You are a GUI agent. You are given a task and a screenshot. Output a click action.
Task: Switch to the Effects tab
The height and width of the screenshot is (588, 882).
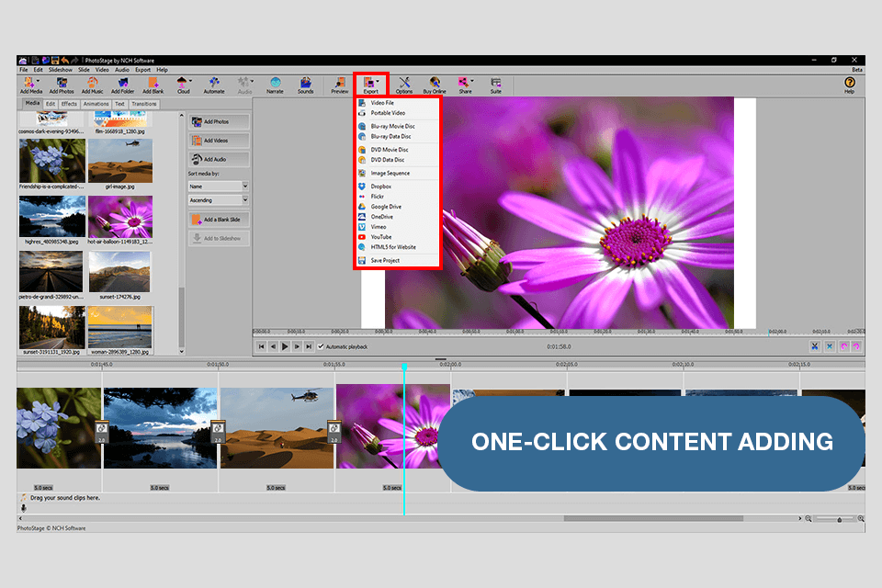[69, 104]
